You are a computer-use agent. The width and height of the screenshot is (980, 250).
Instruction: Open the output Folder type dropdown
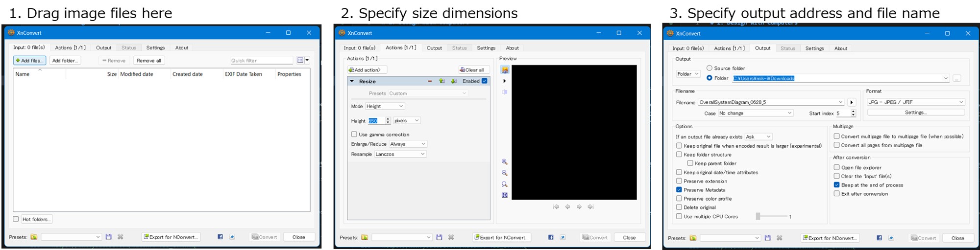688,74
